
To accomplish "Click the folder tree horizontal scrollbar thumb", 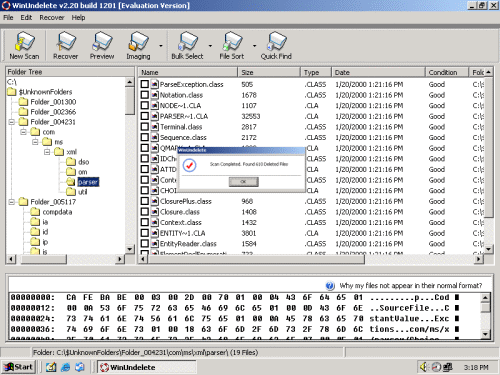I will coord(44,259).
